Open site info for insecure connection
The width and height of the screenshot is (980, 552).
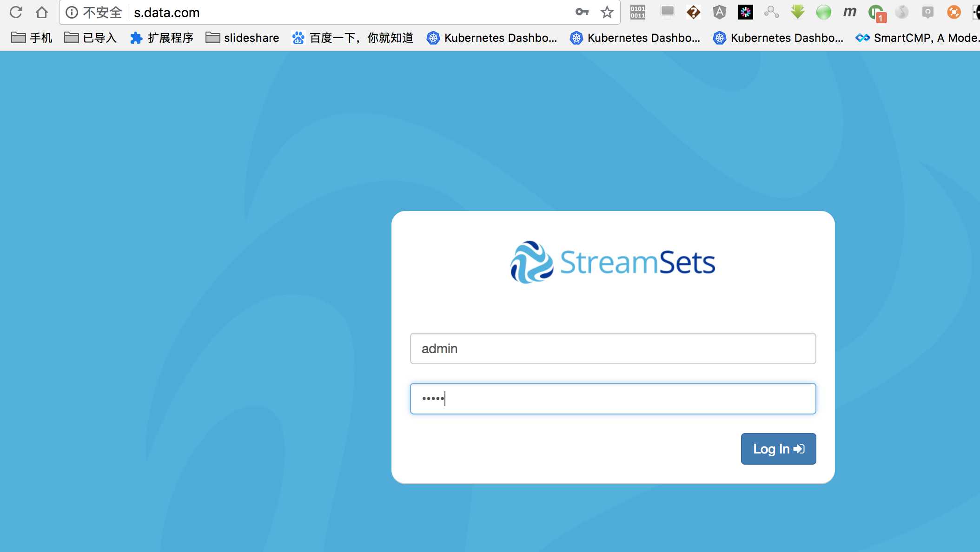click(72, 13)
